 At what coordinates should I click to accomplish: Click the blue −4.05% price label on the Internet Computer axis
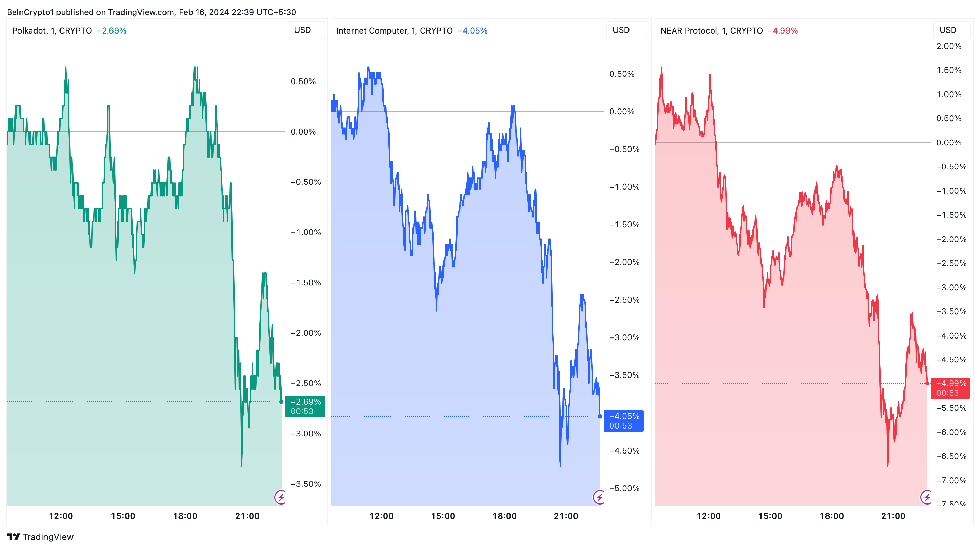tap(624, 421)
